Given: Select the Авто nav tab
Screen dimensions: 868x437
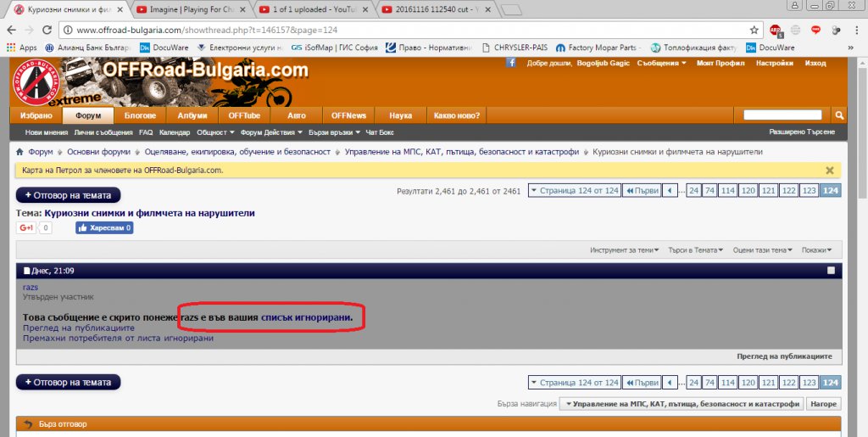Looking at the screenshot, I should pyautogui.click(x=297, y=115).
